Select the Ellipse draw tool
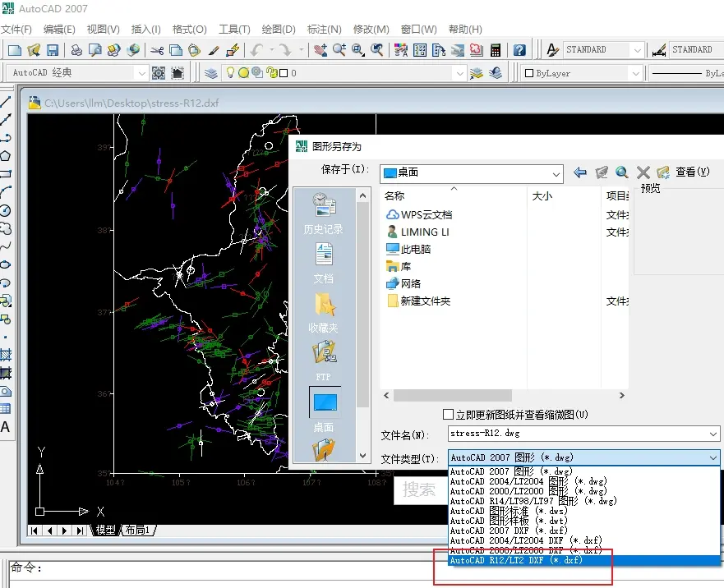This screenshot has width=724, height=588. [6, 264]
